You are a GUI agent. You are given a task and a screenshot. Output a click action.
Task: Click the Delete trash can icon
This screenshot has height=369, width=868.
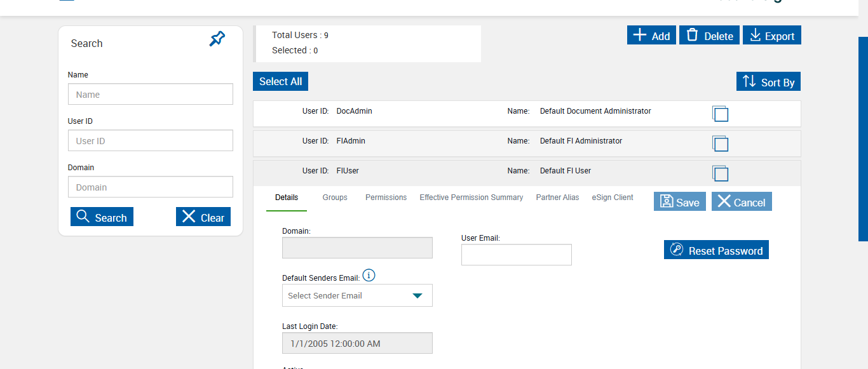(x=692, y=36)
